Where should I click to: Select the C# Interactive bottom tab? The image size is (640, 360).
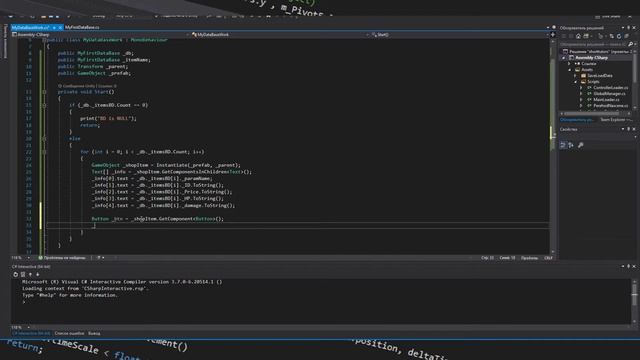(31, 333)
